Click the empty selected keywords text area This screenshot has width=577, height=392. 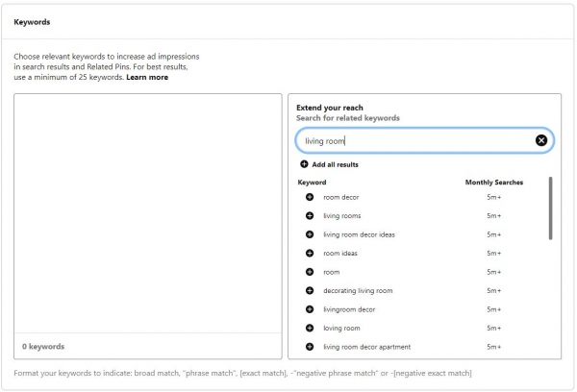click(x=147, y=213)
